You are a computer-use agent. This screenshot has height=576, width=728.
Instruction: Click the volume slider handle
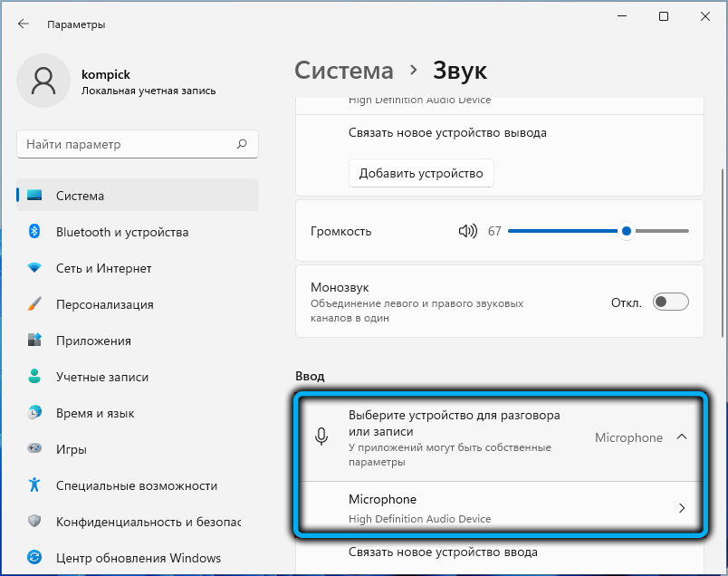(x=626, y=231)
